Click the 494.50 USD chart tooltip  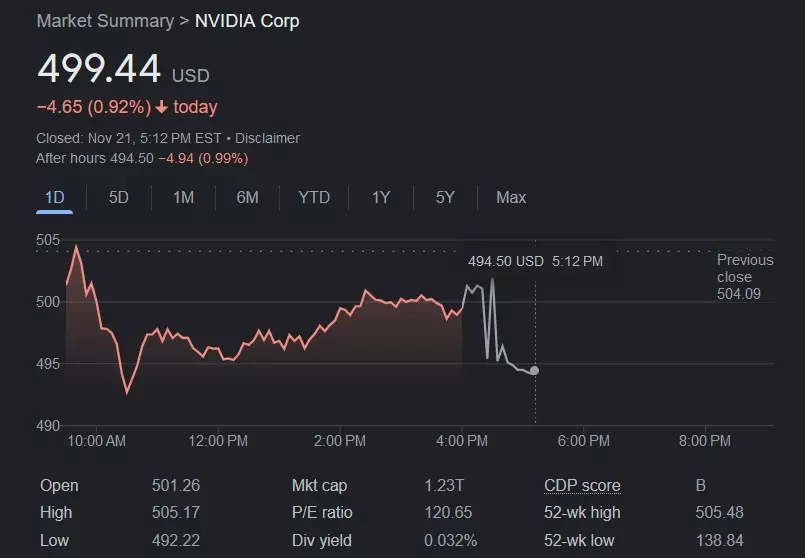point(535,262)
